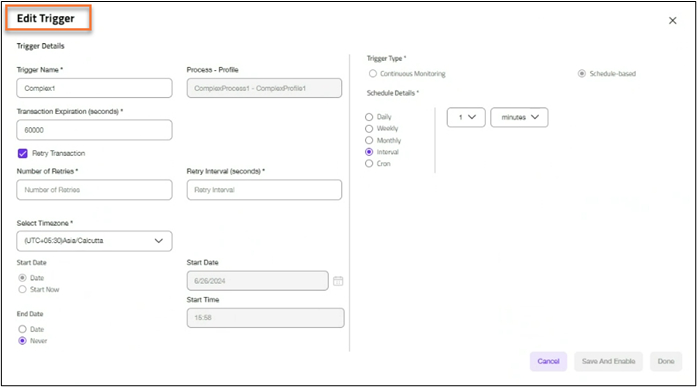
Task: Pick the Interval schedule radio button
Action: tap(369, 152)
